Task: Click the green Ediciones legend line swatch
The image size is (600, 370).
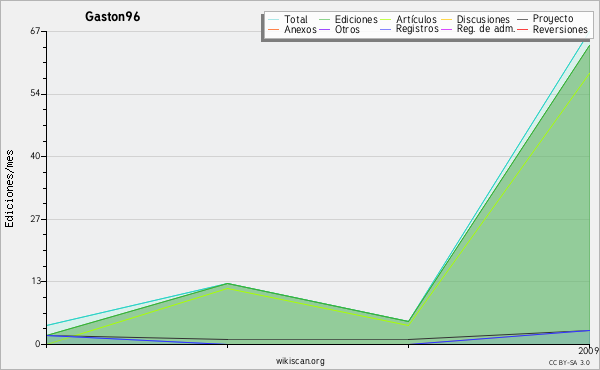Action: [324, 19]
